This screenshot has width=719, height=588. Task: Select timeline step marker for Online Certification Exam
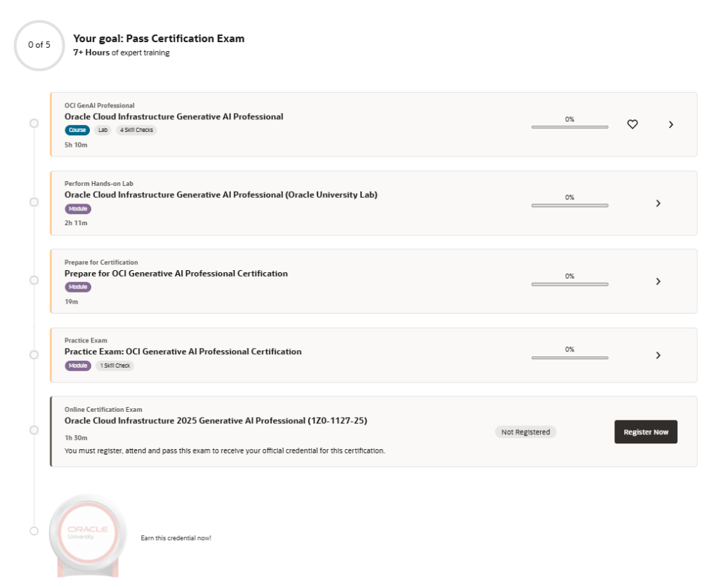click(x=34, y=430)
